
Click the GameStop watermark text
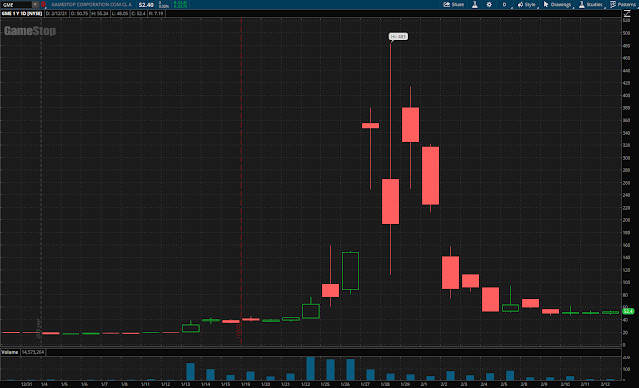click(30, 31)
